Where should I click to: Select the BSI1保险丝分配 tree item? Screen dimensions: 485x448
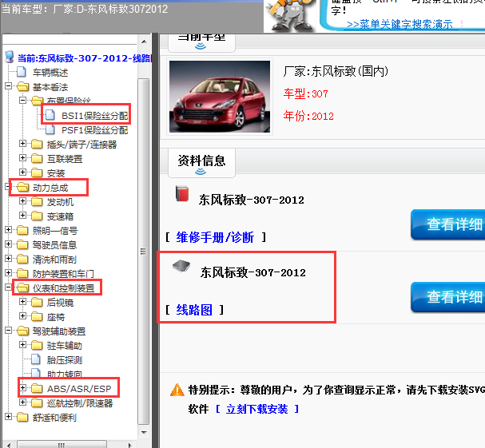click(x=94, y=116)
